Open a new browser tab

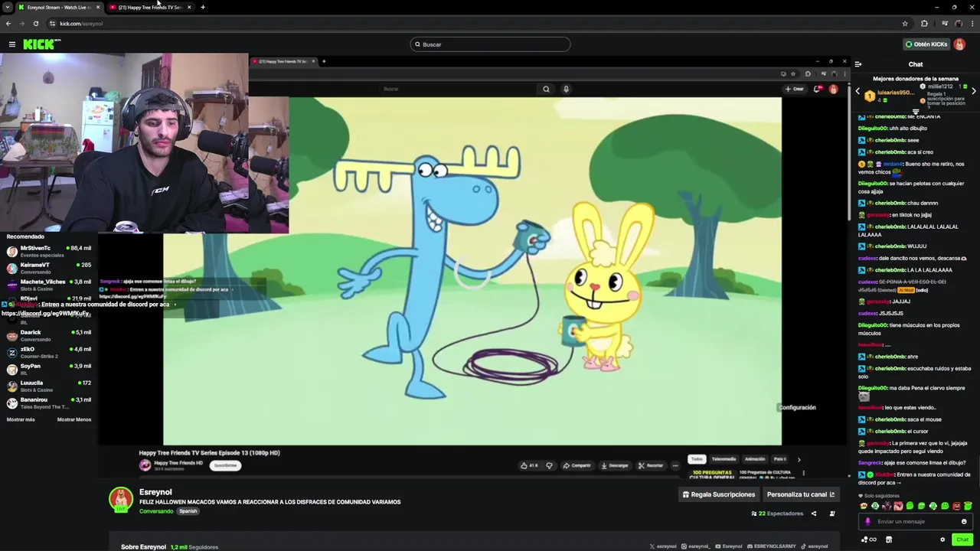point(203,7)
